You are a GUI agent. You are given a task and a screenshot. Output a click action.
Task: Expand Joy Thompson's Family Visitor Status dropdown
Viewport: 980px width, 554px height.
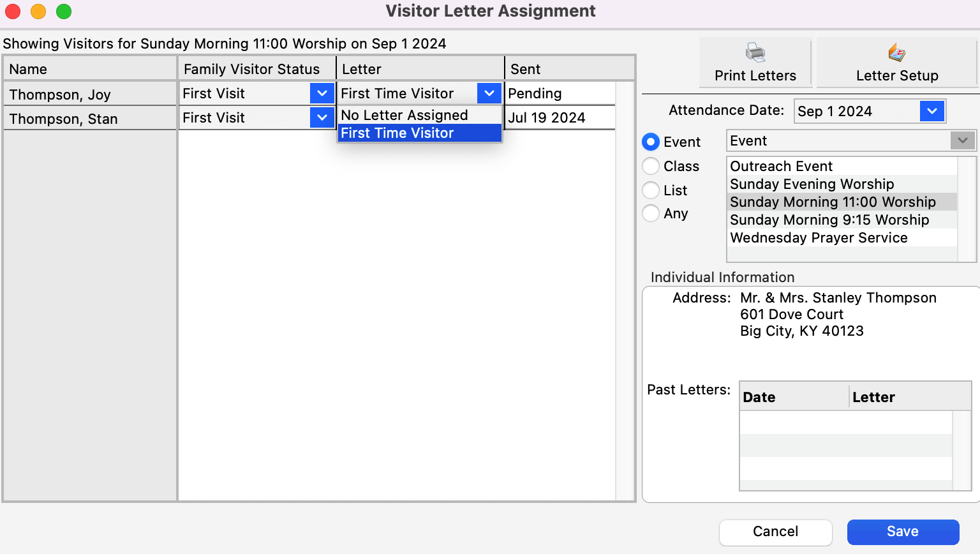pyautogui.click(x=322, y=93)
